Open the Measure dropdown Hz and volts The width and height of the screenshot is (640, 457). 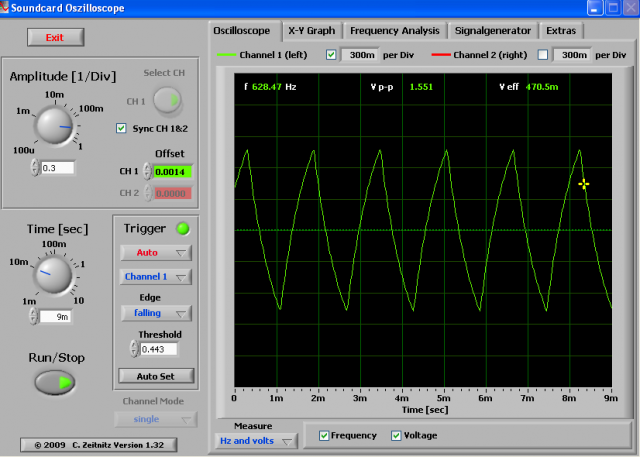click(x=256, y=441)
